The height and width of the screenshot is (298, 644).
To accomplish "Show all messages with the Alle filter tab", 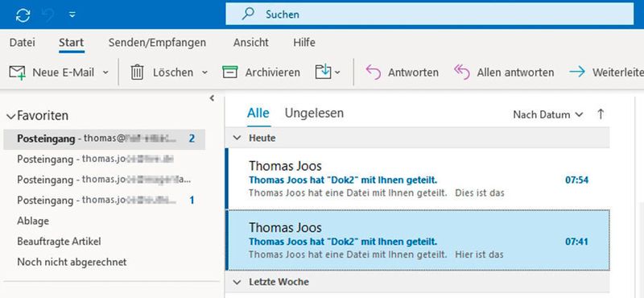I will 258,113.
